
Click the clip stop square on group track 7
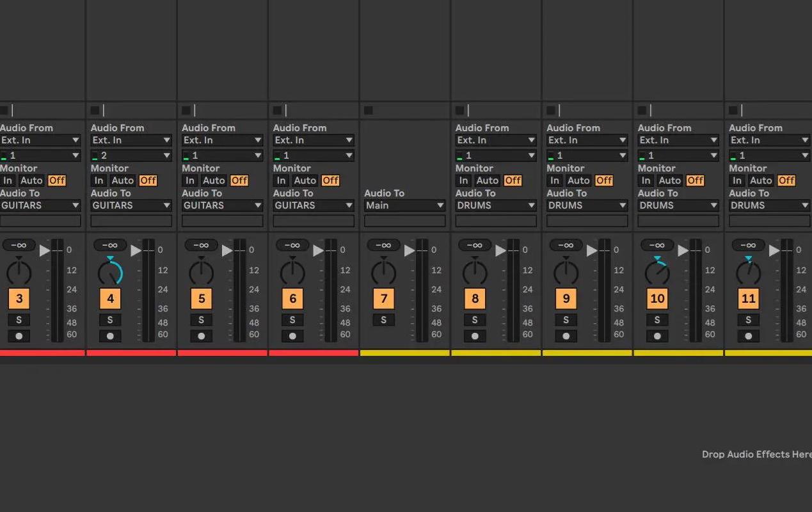(x=369, y=110)
